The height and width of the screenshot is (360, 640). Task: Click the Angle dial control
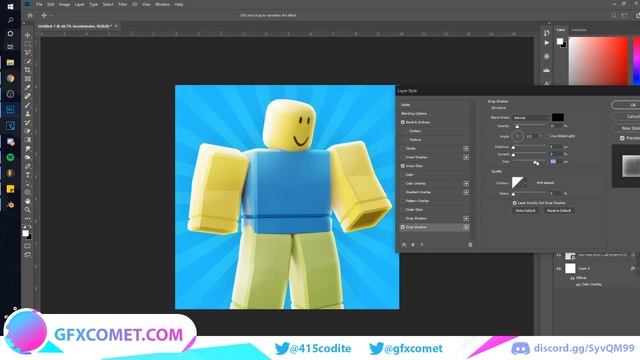click(517, 136)
